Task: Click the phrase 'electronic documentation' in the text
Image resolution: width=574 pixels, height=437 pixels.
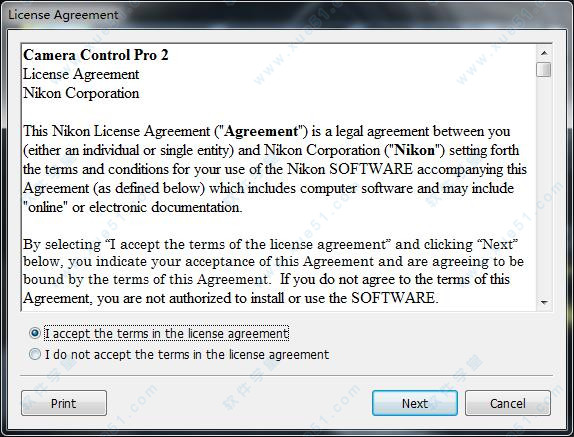Action: click(165, 207)
